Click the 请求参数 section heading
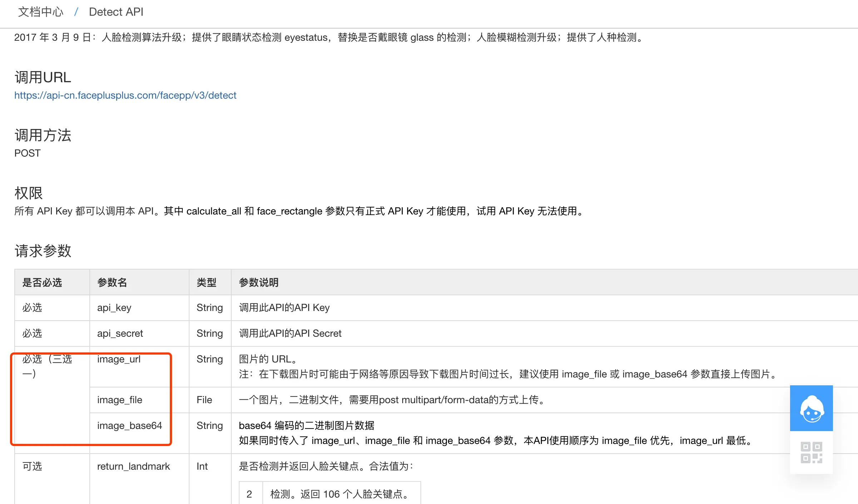This screenshot has width=858, height=504. tap(43, 251)
